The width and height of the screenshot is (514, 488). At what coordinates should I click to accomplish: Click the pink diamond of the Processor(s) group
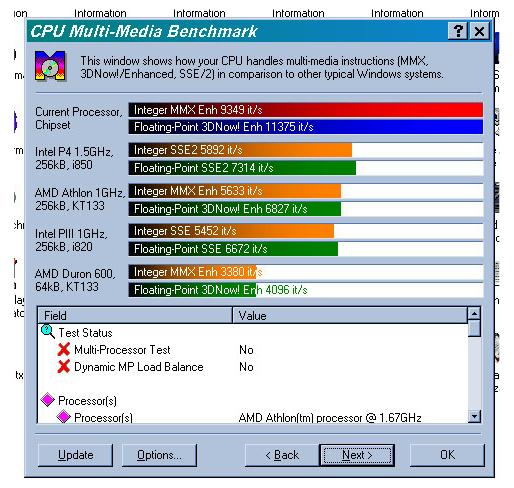(47, 400)
